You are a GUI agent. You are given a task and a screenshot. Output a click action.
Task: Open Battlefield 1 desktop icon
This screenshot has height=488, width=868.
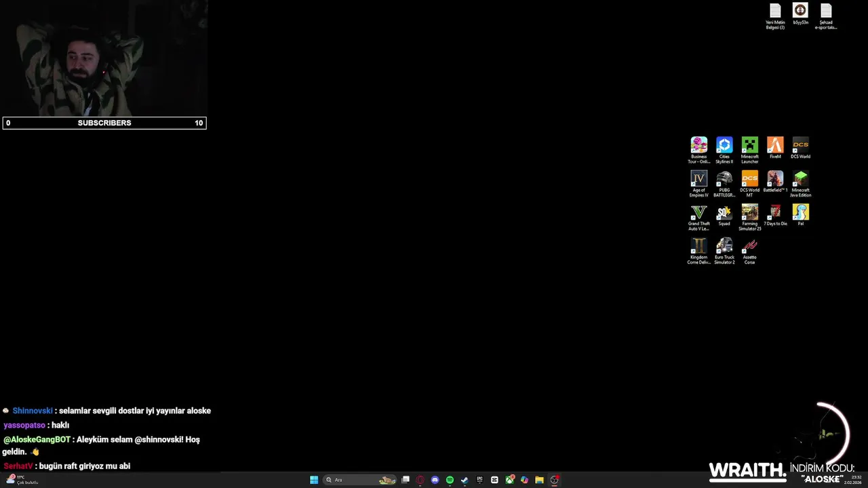coord(775,182)
